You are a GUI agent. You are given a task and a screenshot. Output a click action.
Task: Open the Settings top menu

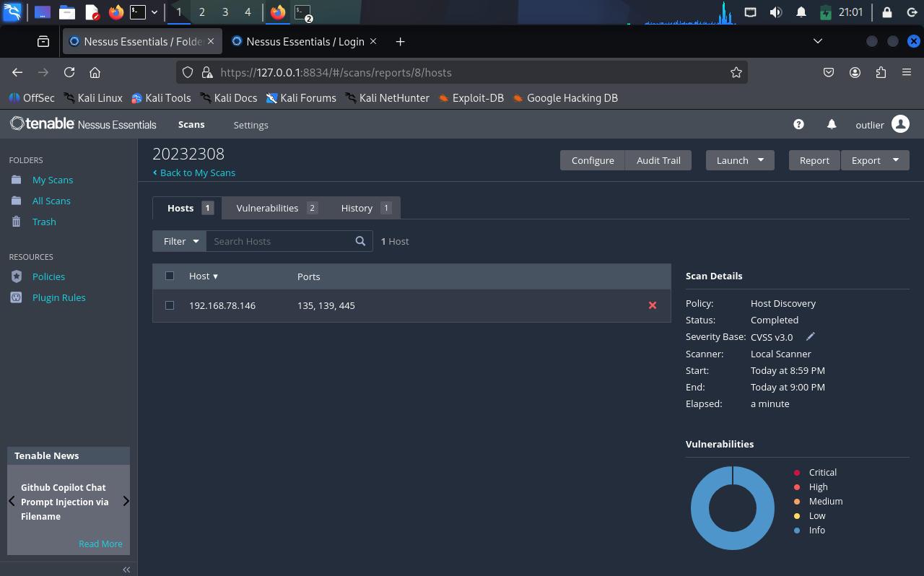click(250, 125)
